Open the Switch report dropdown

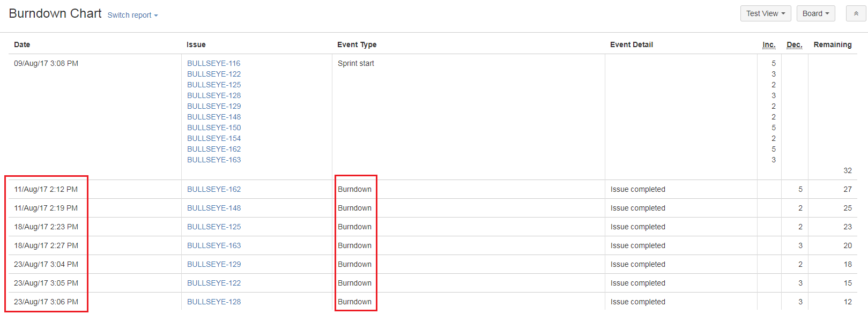point(132,15)
